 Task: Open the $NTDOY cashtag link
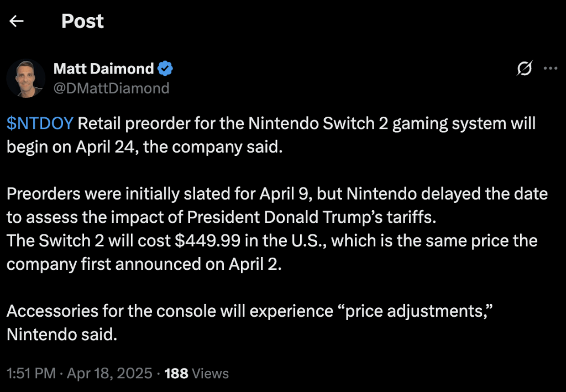(40, 123)
